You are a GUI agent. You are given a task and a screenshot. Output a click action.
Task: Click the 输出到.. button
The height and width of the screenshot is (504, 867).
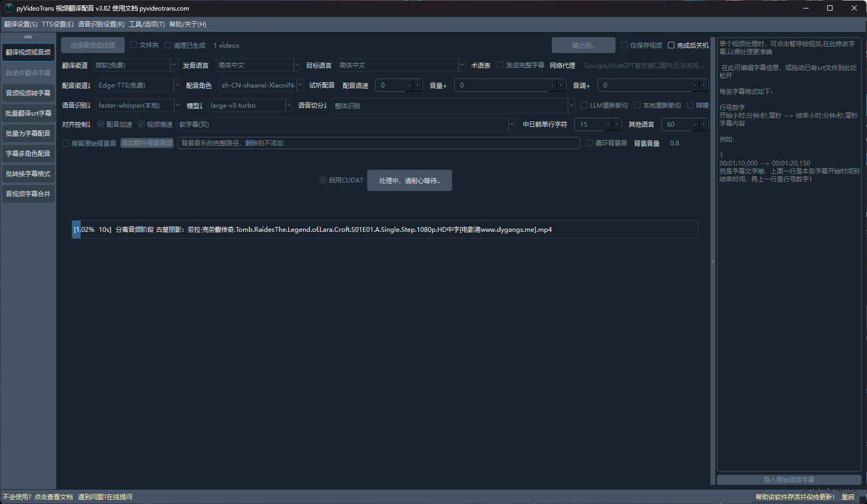pos(584,45)
